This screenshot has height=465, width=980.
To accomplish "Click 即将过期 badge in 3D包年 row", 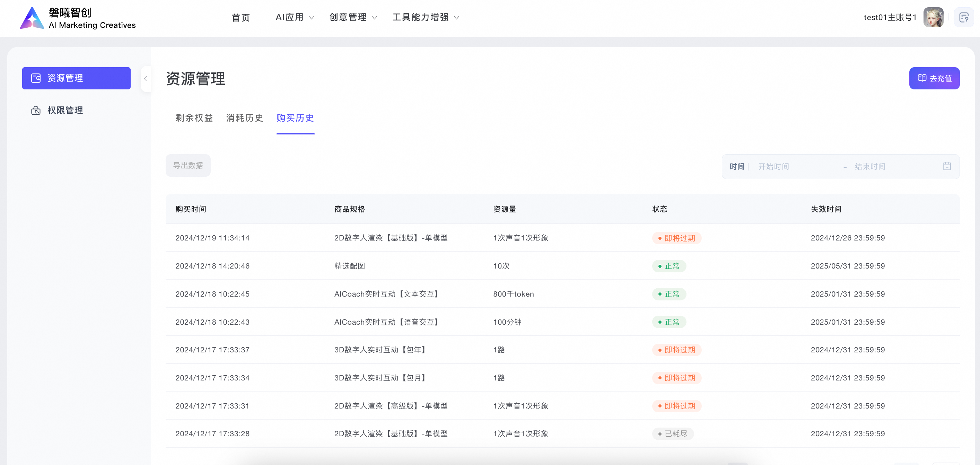I will (676, 350).
